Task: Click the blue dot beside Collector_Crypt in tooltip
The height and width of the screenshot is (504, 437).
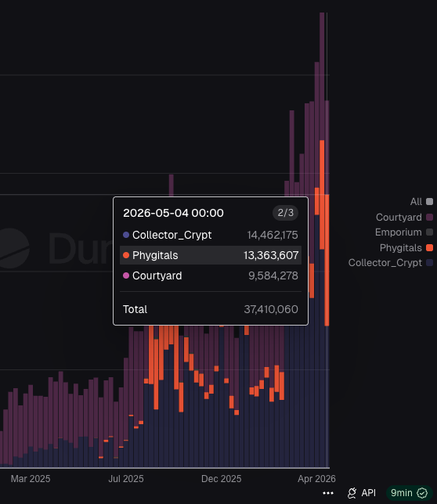Action: click(x=126, y=235)
